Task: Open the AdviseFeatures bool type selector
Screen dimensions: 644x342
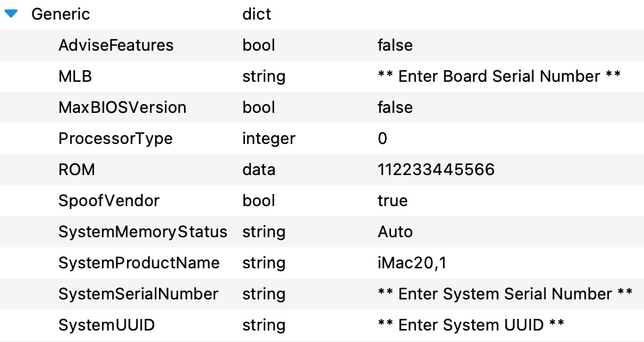Action: point(258,45)
